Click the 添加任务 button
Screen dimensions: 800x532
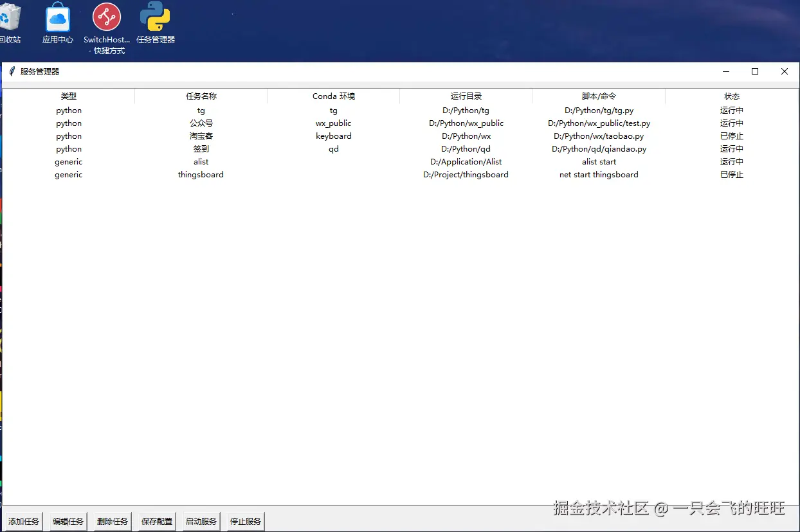point(23,521)
